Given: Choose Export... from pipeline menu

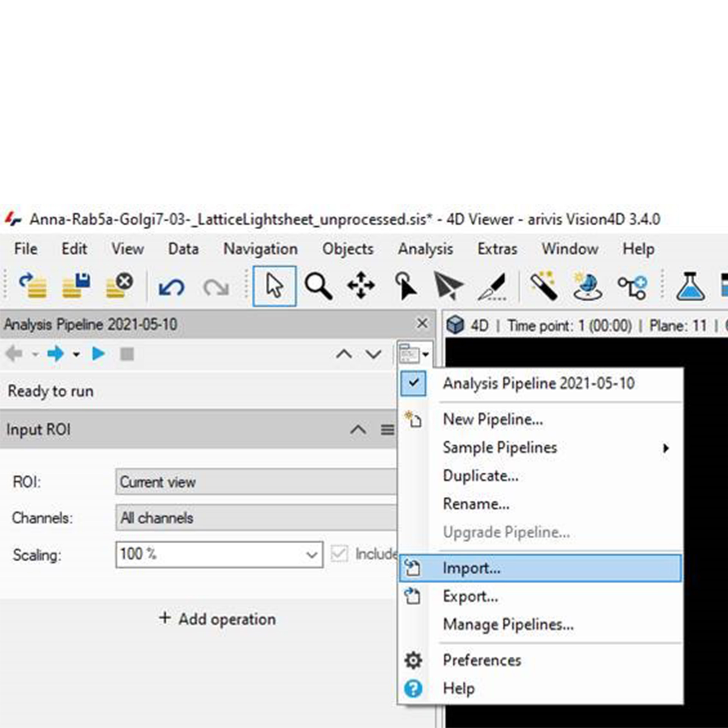Looking at the screenshot, I should (x=541, y=596).
